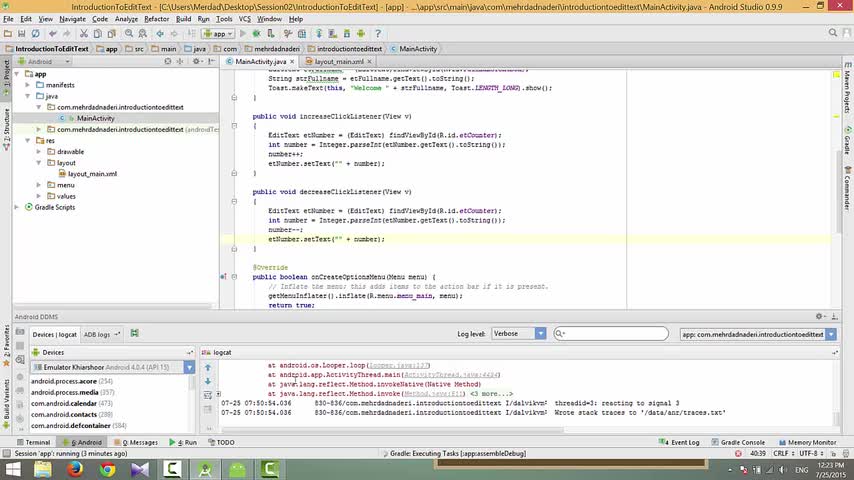The height and width of the screenshot is (480, 854).
Task: Switch to layout_main.xml editor tab
Action: 338,62
